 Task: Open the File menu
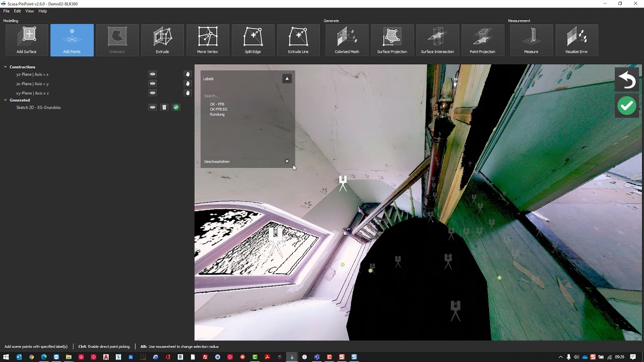[x=7, y=11]
